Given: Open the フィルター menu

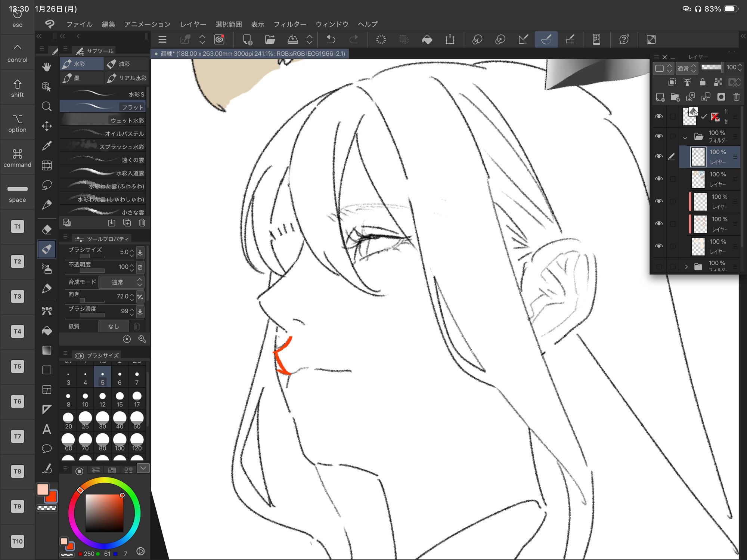Looking at the screenshot, I should click(x=289, y=24).
